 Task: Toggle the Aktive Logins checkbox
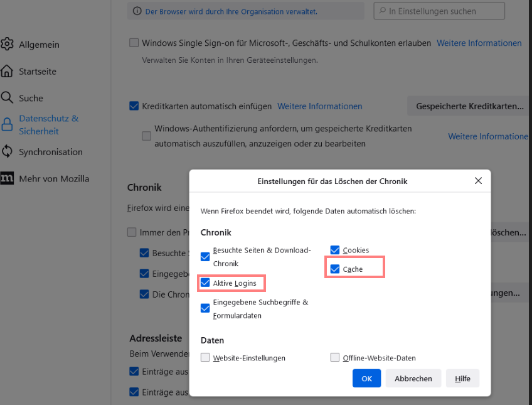pos(205,283)
